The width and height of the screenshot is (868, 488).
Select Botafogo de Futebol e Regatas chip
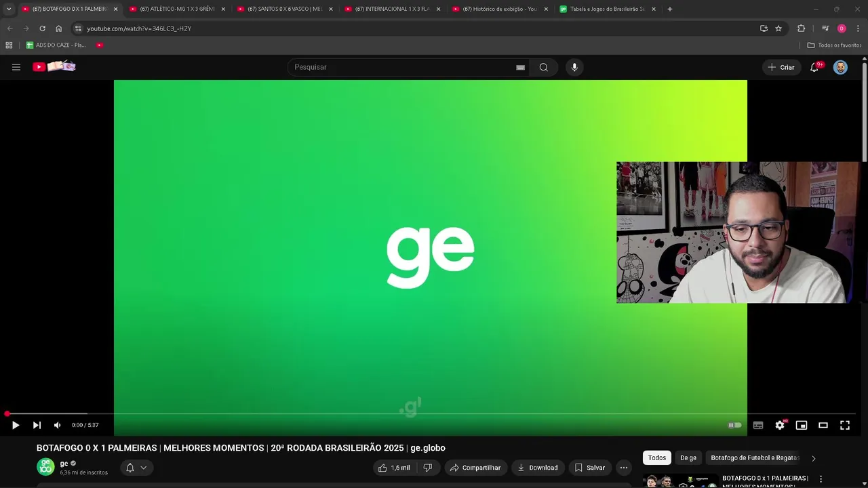pyautogui.click(x=755, y=457)
